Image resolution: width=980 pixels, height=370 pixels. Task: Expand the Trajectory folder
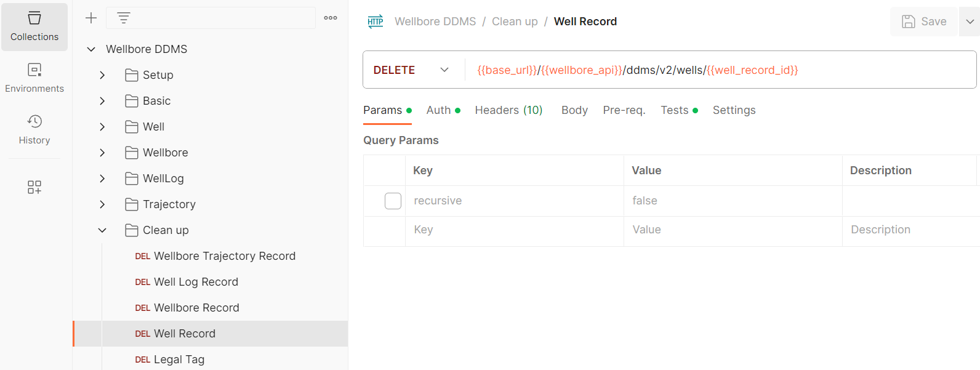click(102, 204)
